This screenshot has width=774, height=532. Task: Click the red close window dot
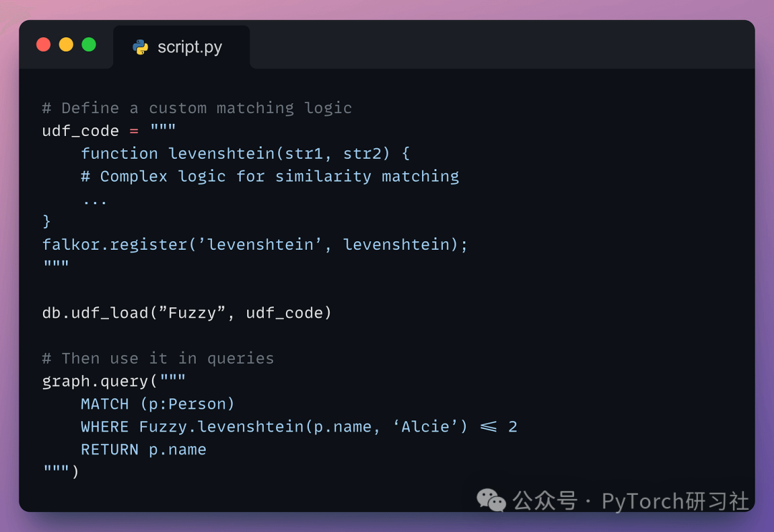(x=44, y=44)
